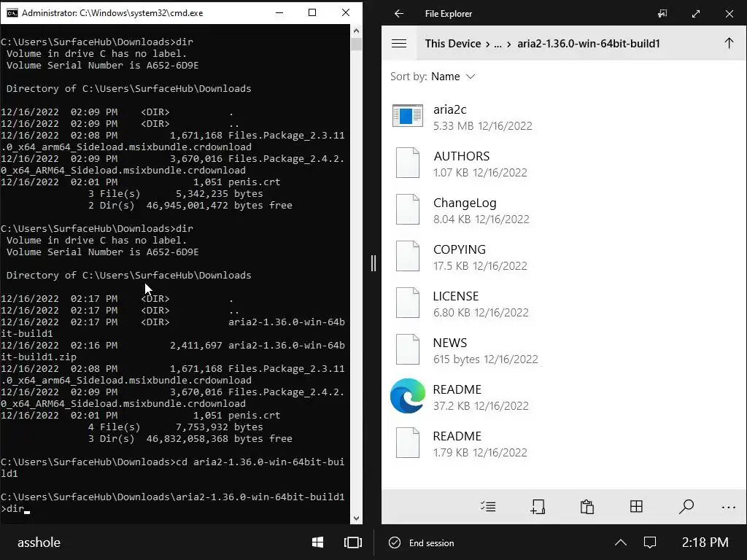Open the Windows Start button

pos(318,542)
